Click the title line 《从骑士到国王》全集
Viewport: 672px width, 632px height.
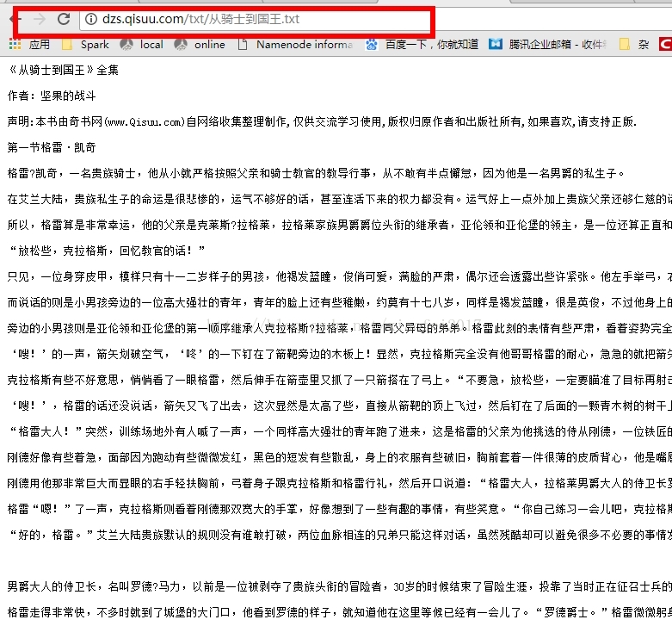tap(63, 70)
